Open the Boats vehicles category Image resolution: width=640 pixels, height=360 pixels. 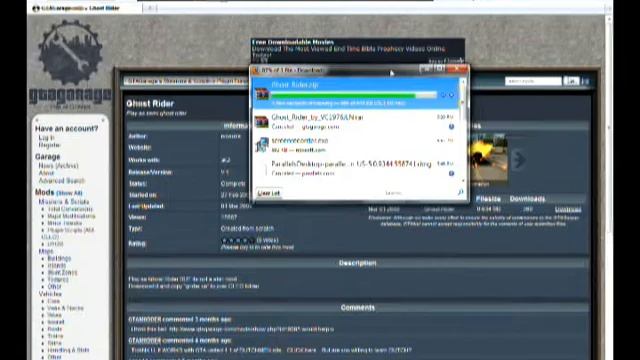(x=55, y=329)
